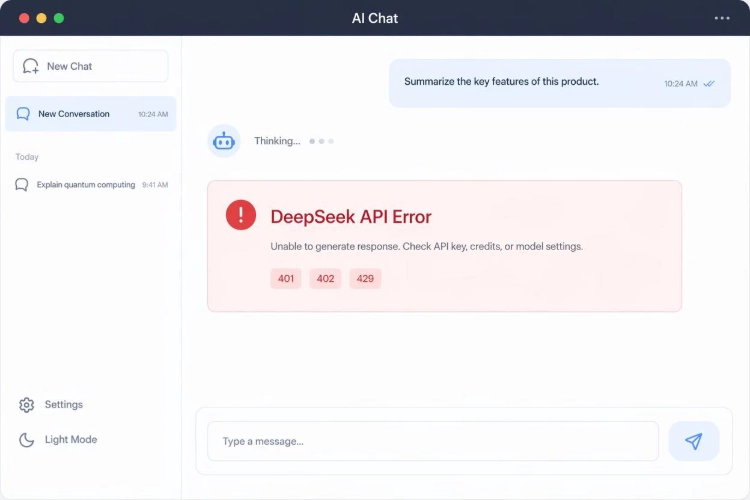Maximize window with the green button
This screenshot has width=750, height=500.
59,18
